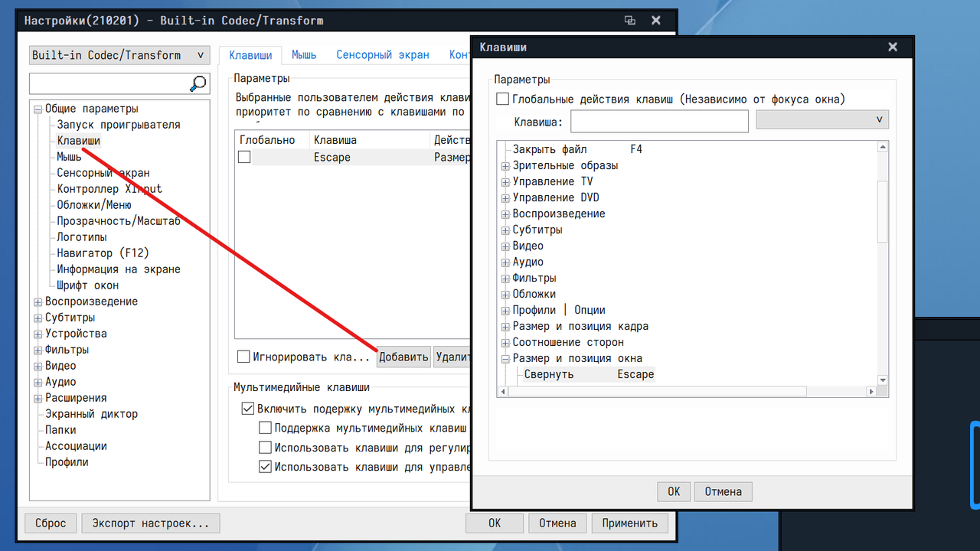The height and width of the screenshot is (551, 980).
Task: Select Контроллер XInput tree item
Action: click(109, 189)
